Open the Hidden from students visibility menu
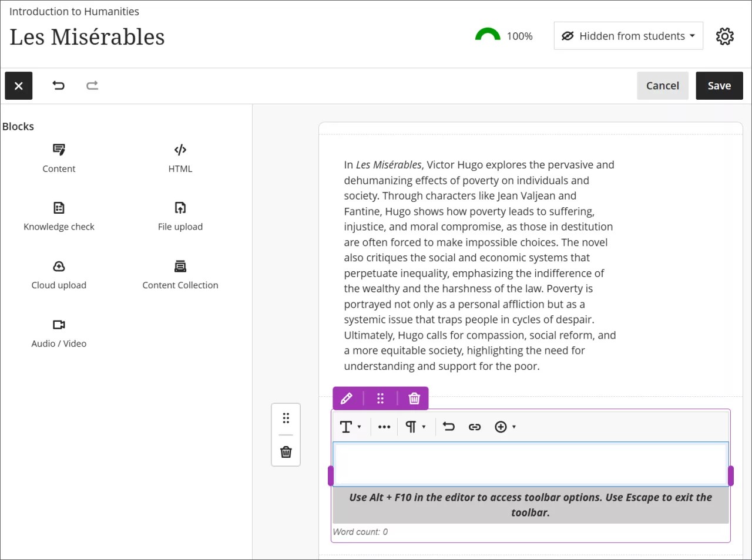 627,36
